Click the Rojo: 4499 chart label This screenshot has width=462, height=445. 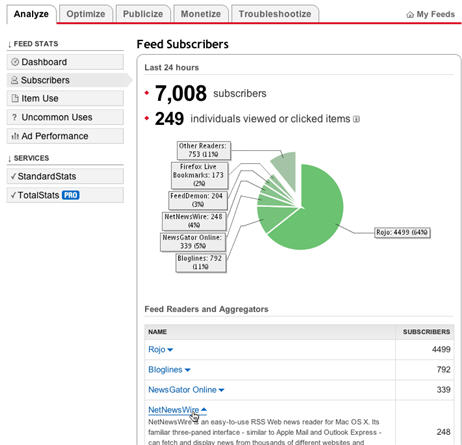click(402, 232)
